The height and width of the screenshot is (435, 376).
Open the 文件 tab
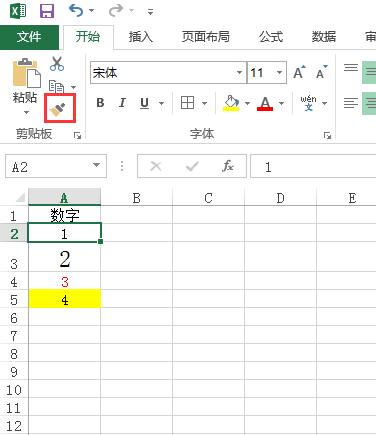pos(29,37)
